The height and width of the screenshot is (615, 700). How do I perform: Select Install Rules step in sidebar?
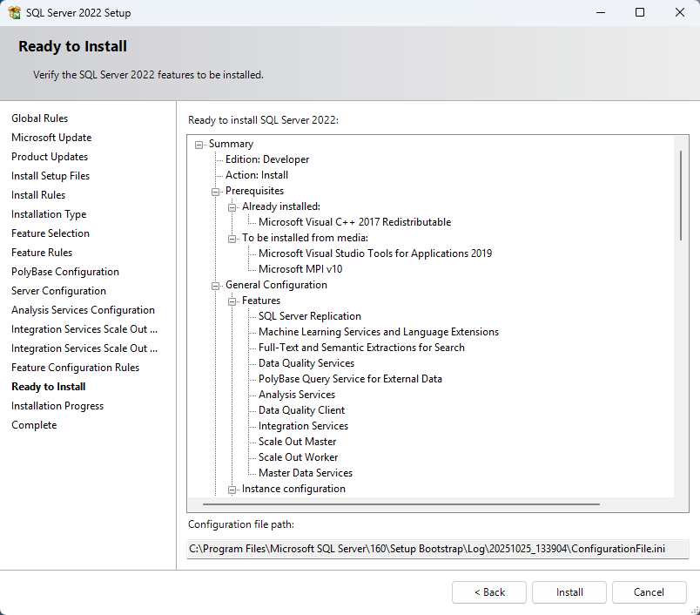point(38,195)
